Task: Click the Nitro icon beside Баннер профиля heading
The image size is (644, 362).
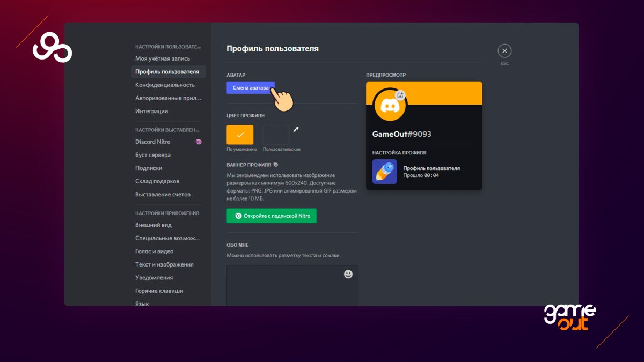Action: pos(275,165)
